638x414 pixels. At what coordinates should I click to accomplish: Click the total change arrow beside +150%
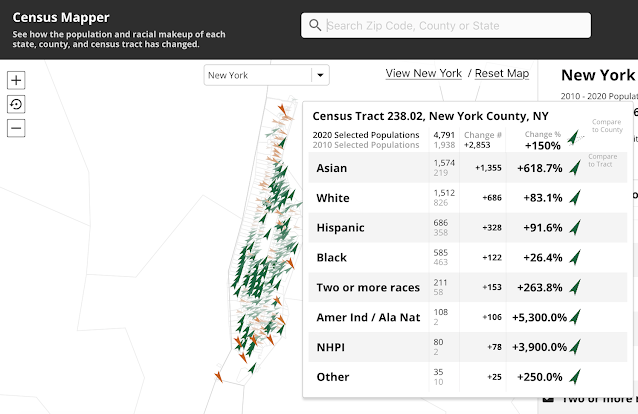573,138
